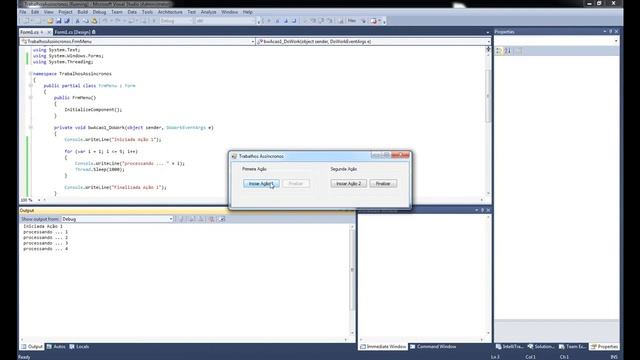Open the Build menu

pos(82,12)
